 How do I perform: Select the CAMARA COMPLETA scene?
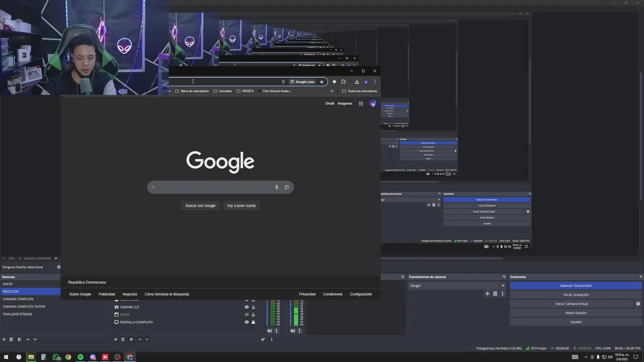click(30, 299)
